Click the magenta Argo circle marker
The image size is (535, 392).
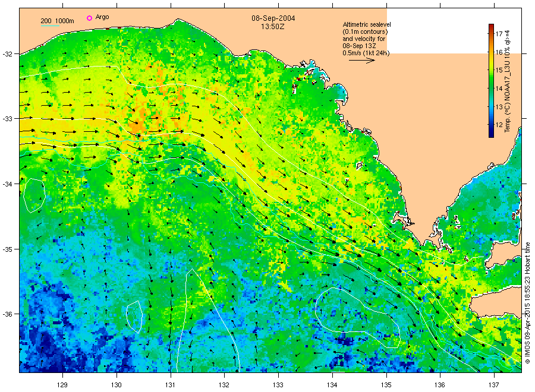pyautogui.click(x=89, y=18)
